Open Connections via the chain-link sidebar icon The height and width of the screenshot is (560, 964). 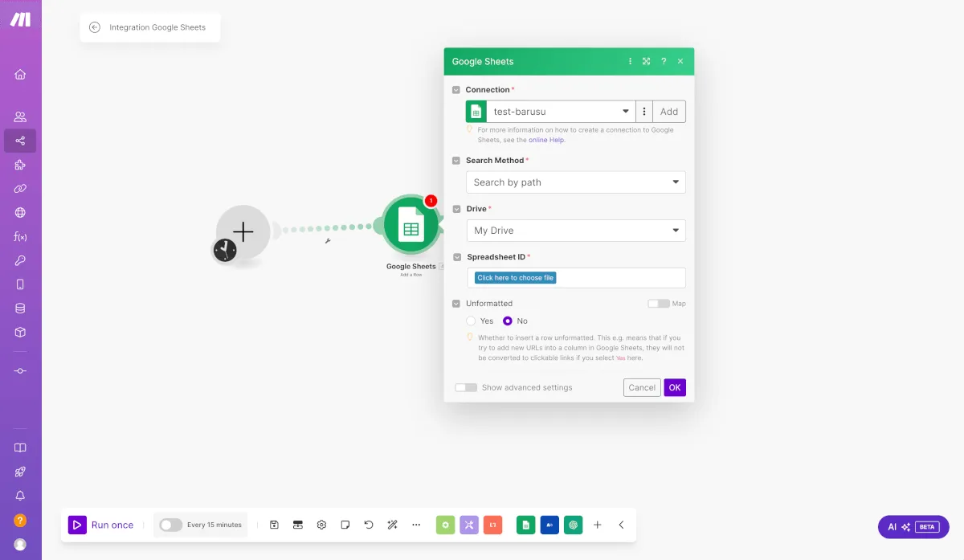point(20,189)
